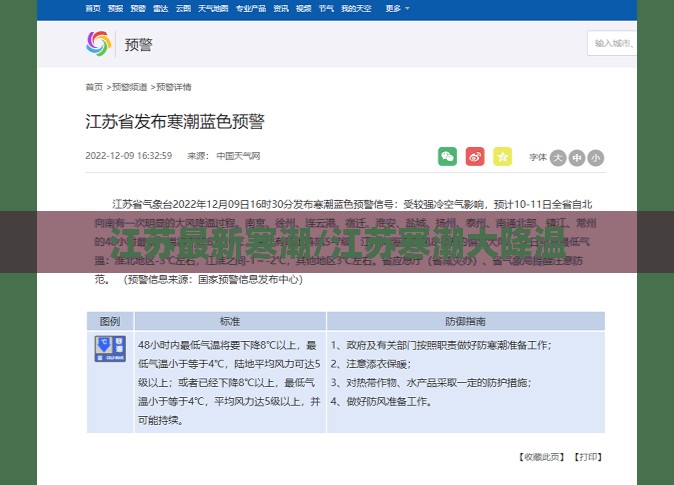
Task: Expand the 更多 dropdown in top navigation
Action: (x=397, y=8)
